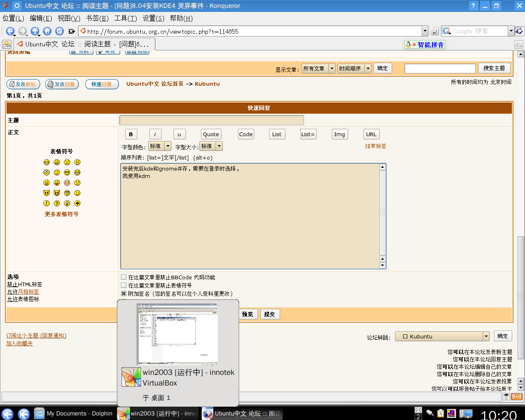Image resolution: width=525 pixels, height=420 pixels.
Task: Go back with the Konqueror back arrow
Action: [x=10, y=31]
